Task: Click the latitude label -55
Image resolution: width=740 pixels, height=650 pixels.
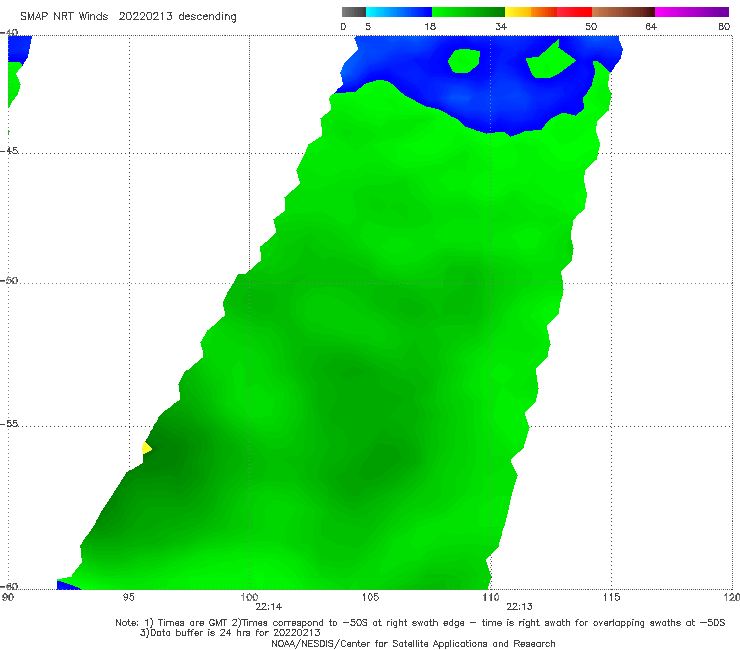Action: (x=9, y=423)
